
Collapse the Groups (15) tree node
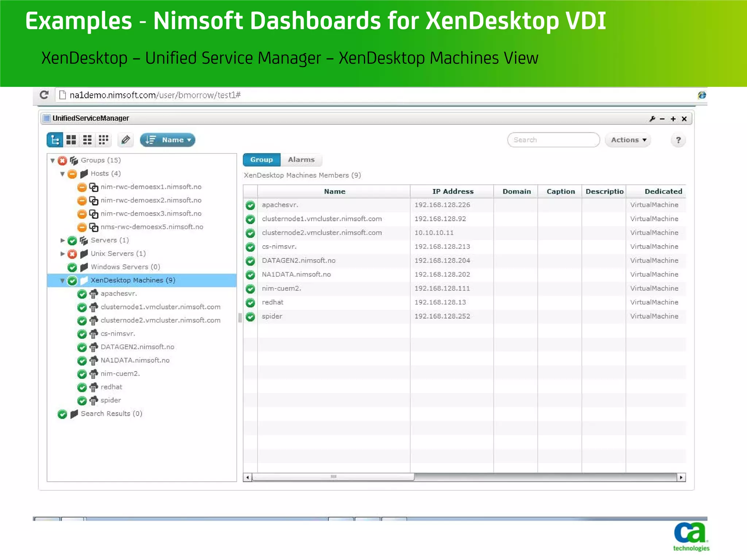(x=53, y=160)
